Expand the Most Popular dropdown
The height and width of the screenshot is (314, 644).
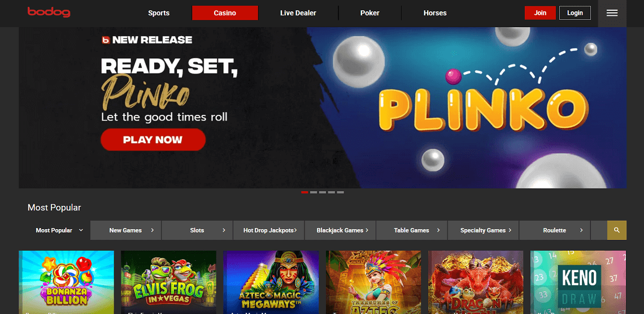click(x=59, y=230)
